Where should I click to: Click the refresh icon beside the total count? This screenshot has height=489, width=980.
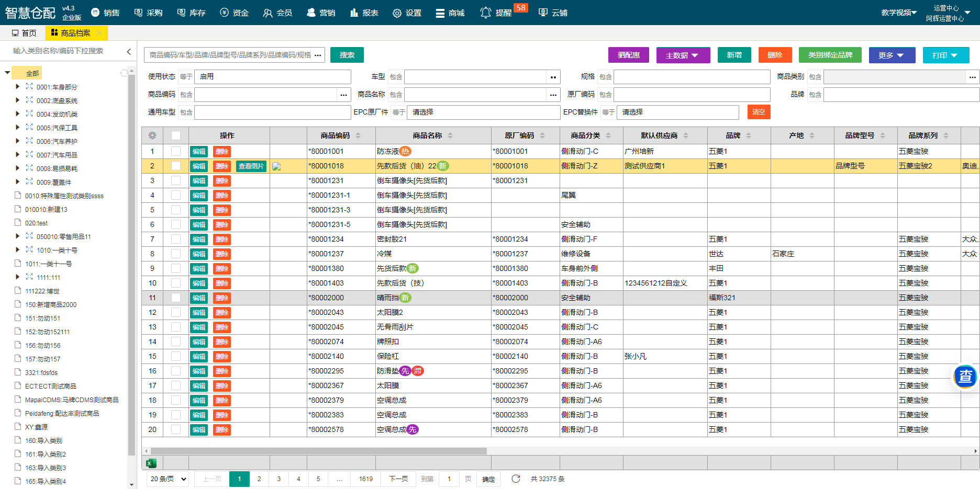pyautogui.click(x=516, y=479)
